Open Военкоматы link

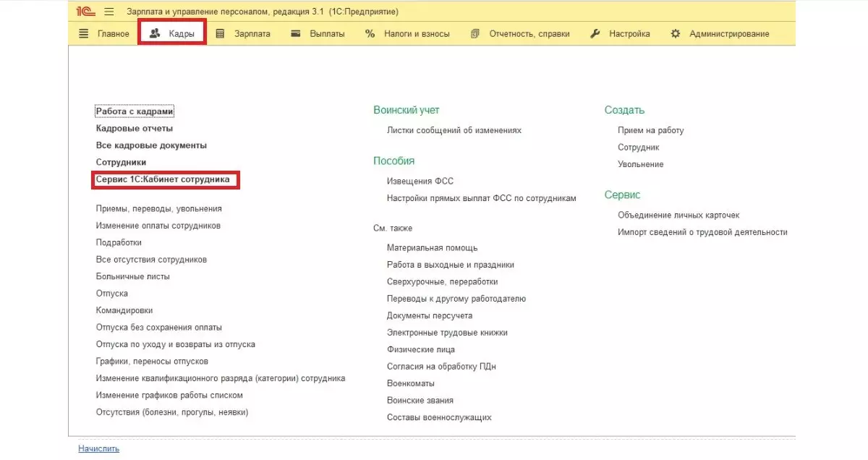click(411, 384)
